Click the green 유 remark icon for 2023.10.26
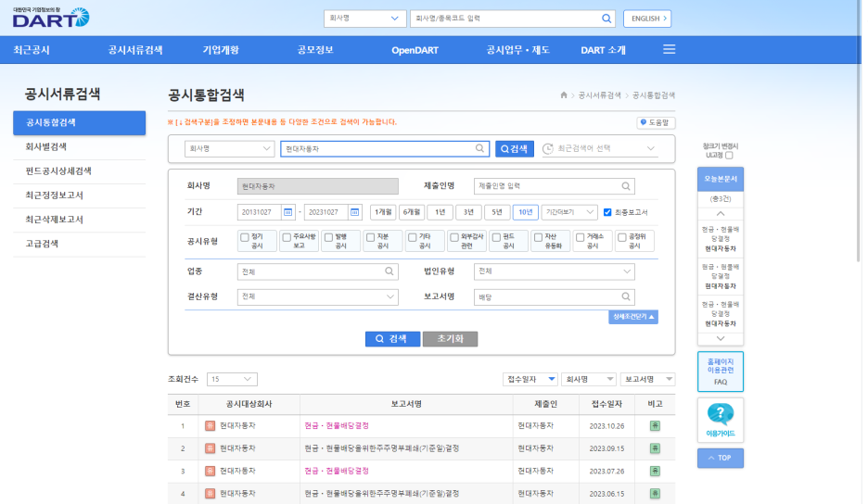 tap(655, 426)
